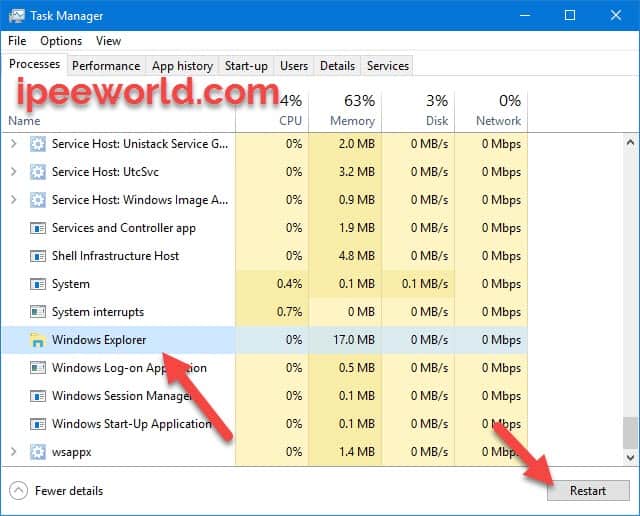Click the Task Manager title bar icon

(x=16, y=16)
